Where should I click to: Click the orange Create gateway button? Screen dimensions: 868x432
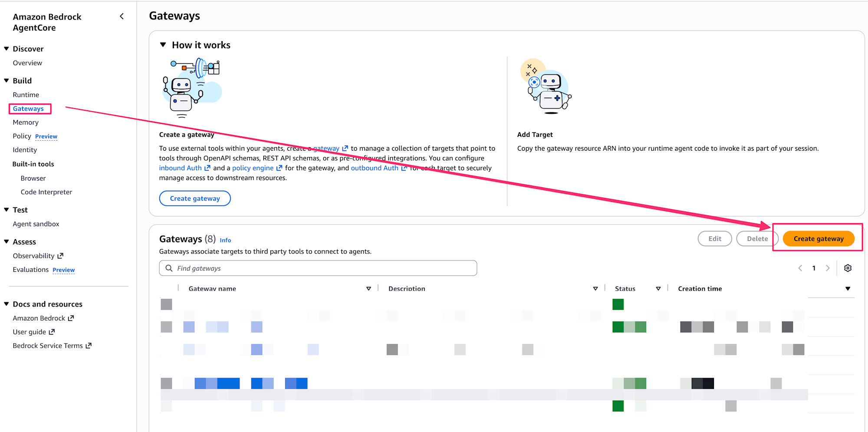818,239
